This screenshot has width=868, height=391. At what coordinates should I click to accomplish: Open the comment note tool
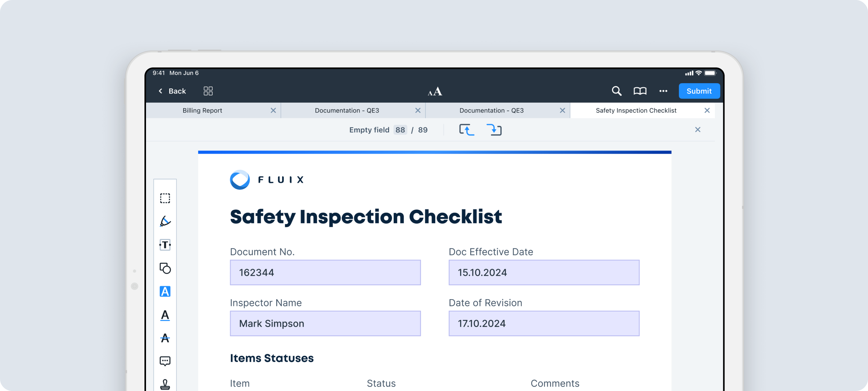[165, 361]
